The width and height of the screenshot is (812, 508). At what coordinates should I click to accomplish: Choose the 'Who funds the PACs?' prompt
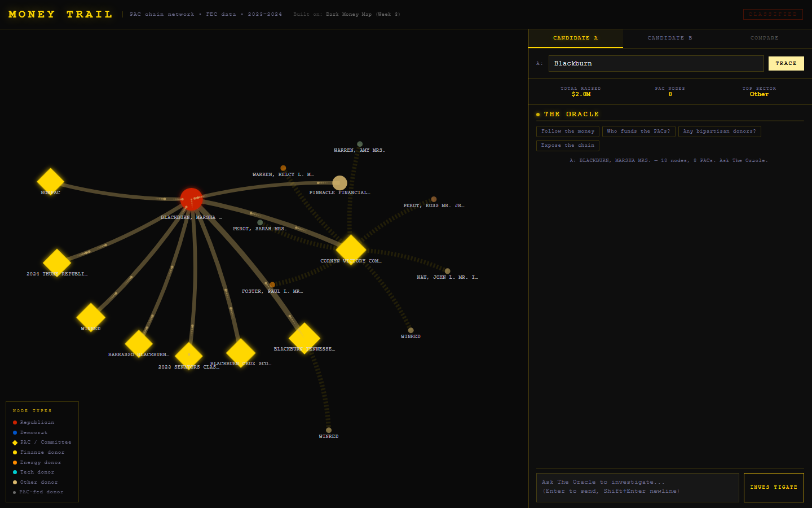(639, 132)
